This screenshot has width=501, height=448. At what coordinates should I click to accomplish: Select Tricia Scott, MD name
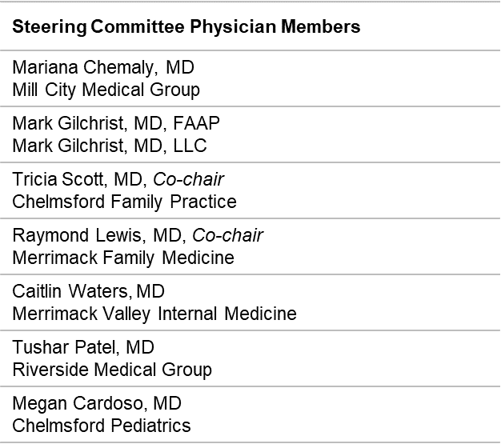(79, 179)
